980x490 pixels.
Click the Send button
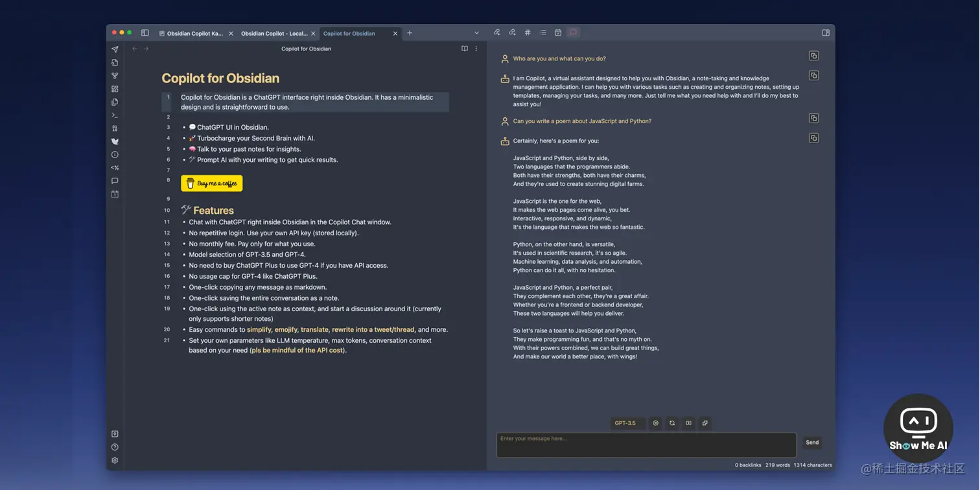pos(812,443)
